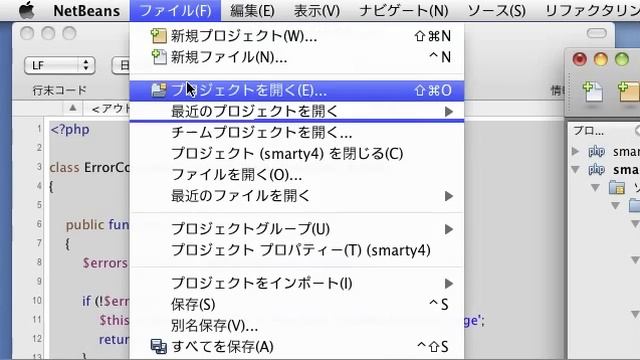Screen dimensions: 640x360
Task: Close the ファイル(F) menu in the menu bar
Action: point(175,11)
